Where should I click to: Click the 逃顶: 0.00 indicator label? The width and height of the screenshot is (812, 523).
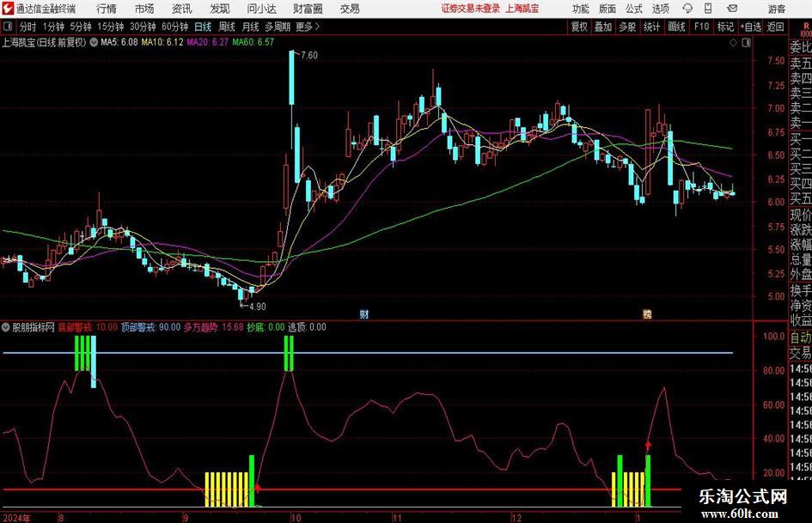pyautogui.click(x=307, y=327)
